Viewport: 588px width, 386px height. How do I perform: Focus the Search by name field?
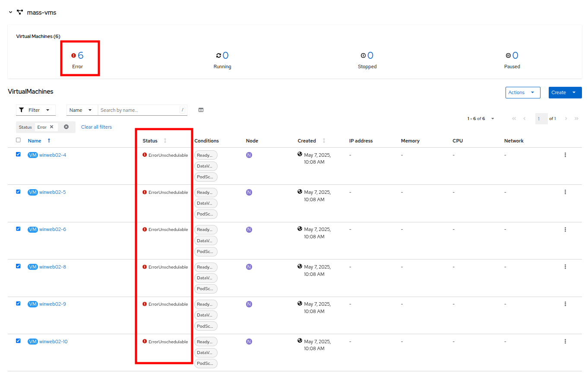(138, 110)
